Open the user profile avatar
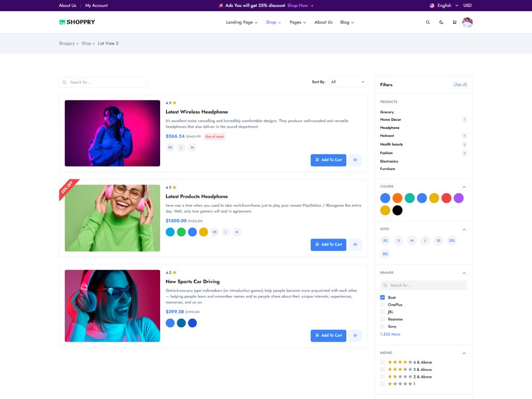The image size is (532, 399). pyautogui.click(x=468, y=22)
